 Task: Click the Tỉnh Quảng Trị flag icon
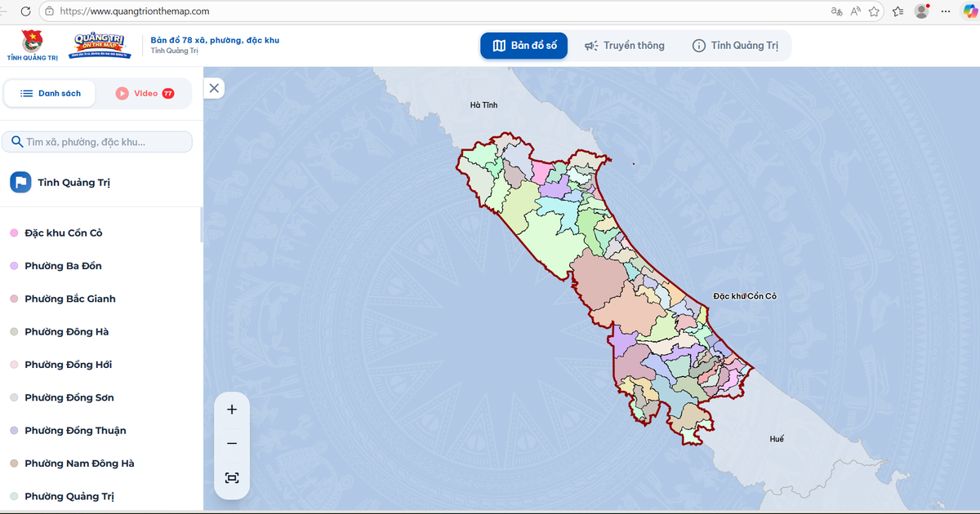[x=20, y=182]
